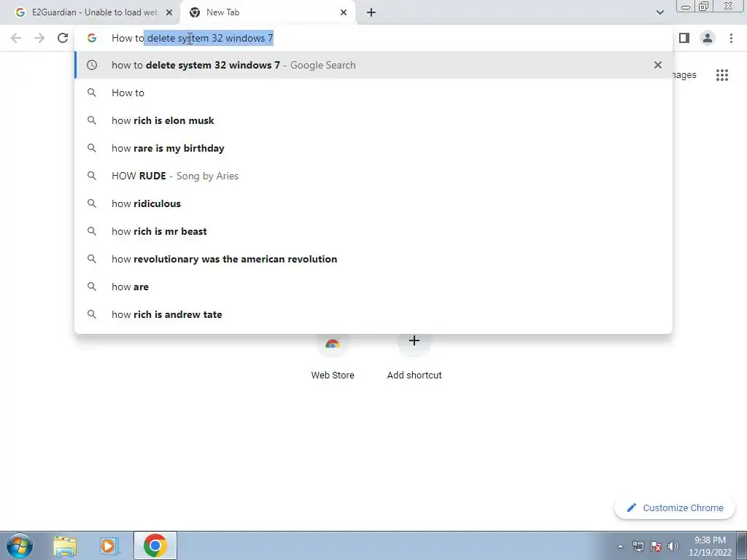Click the Show desktop strip
Image resolution: width=747 pixels, height=560 pixels.
742,545
